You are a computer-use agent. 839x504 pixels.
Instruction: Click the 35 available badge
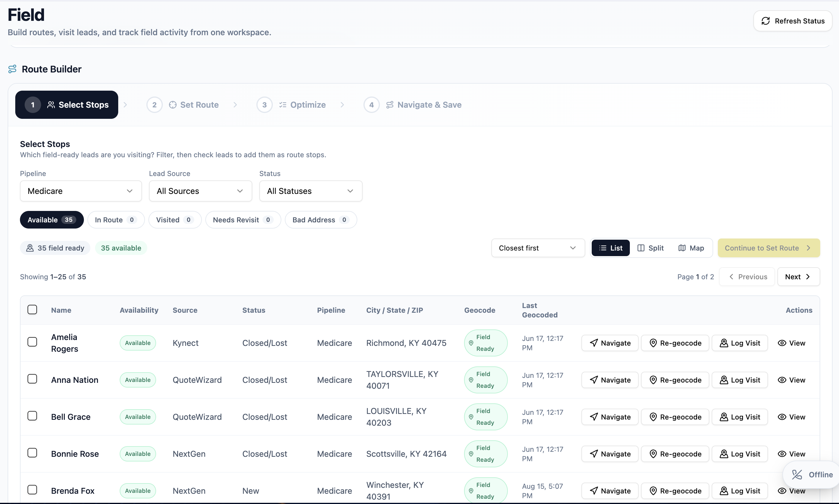click(x=121, y=248)
